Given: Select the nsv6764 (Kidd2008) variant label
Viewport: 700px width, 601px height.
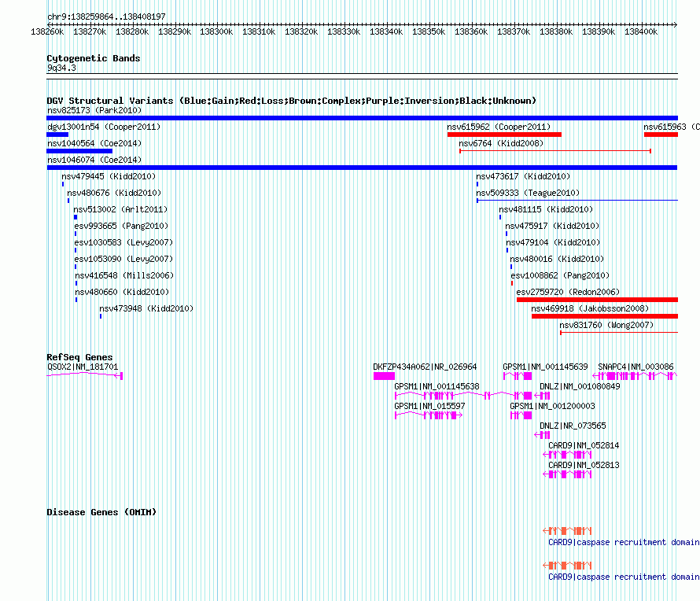Looking at the screenshot, I should click(501, 143).
